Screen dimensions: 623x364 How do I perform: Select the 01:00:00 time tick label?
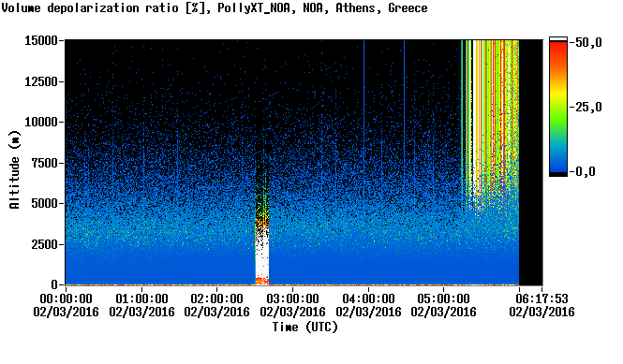click(141, 304)
